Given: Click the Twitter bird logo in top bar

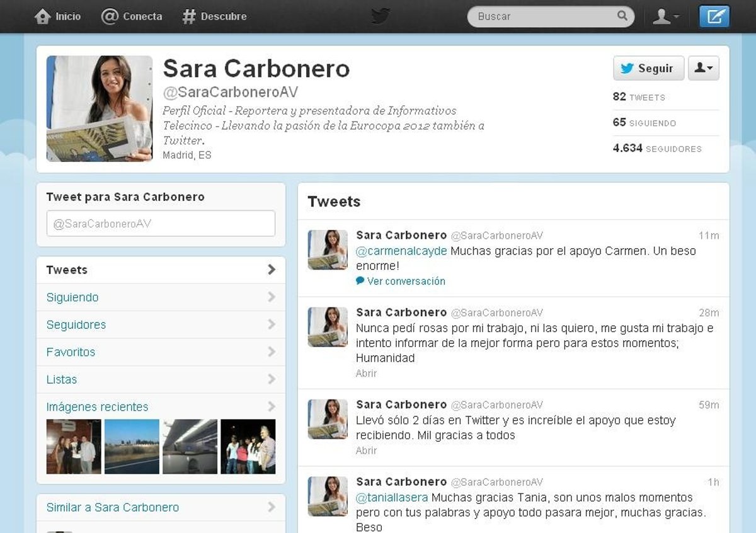Looking at the screenshot, I should 381,16.
